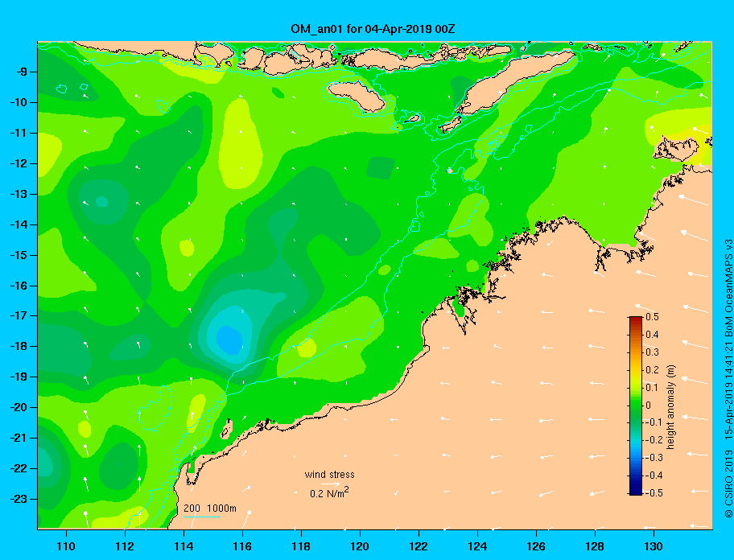Click the wind stress reference arrow in legend
Viewport: 734px width, 560px height.
coord(331,484)
